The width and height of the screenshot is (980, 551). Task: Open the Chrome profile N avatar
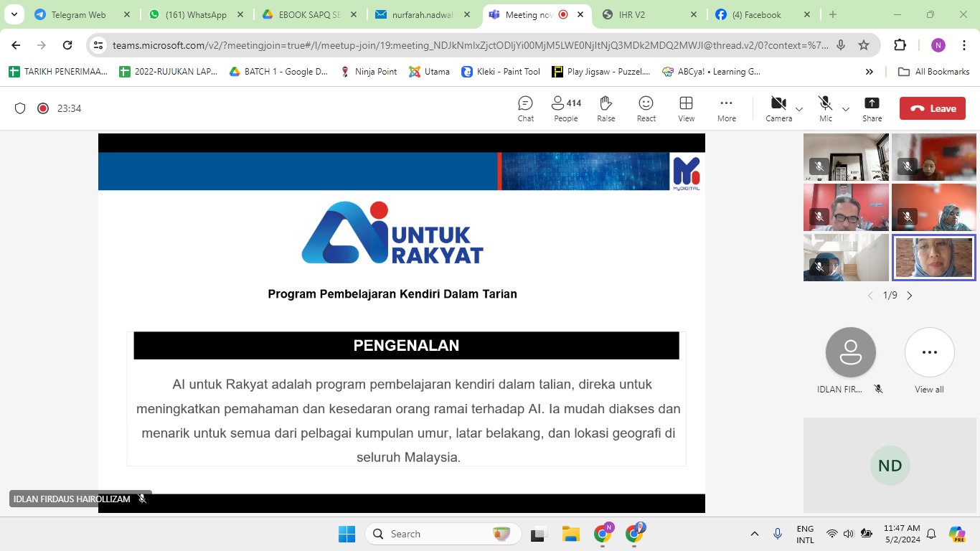pos(938,45)
